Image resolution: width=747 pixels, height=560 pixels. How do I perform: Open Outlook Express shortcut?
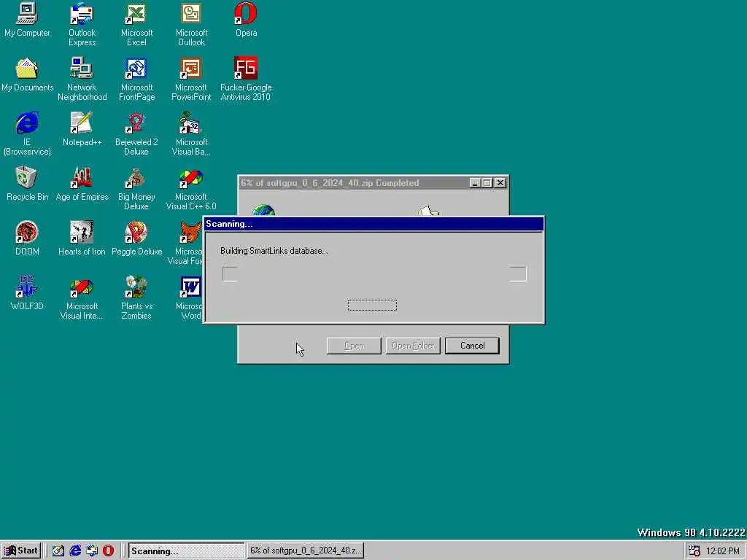(82, 25)
